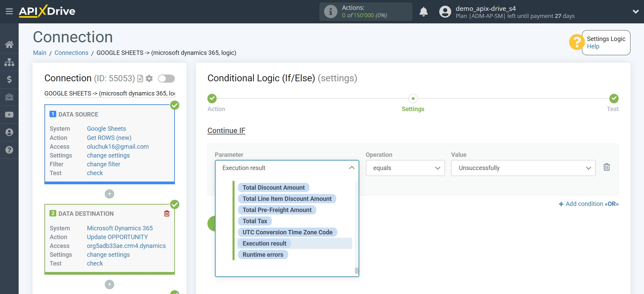Click Data Source change settings

[x=108, y=155]
